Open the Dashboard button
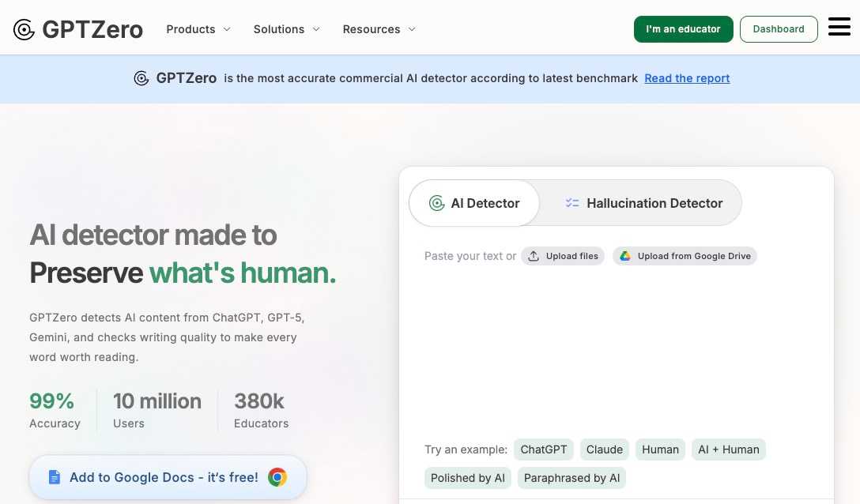 778,29
